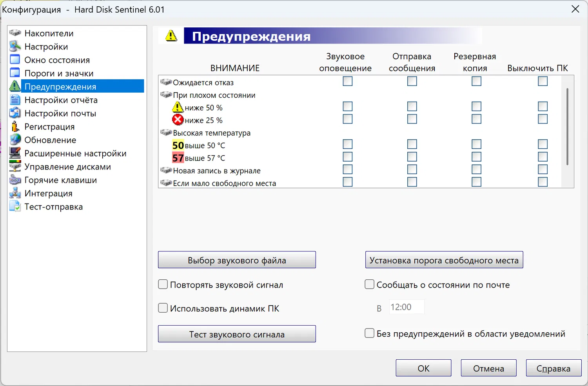Check PC shutdown for ниже 25 %
Screen dimensions: 588x386
pyautogui.click(x=543, y=119)
